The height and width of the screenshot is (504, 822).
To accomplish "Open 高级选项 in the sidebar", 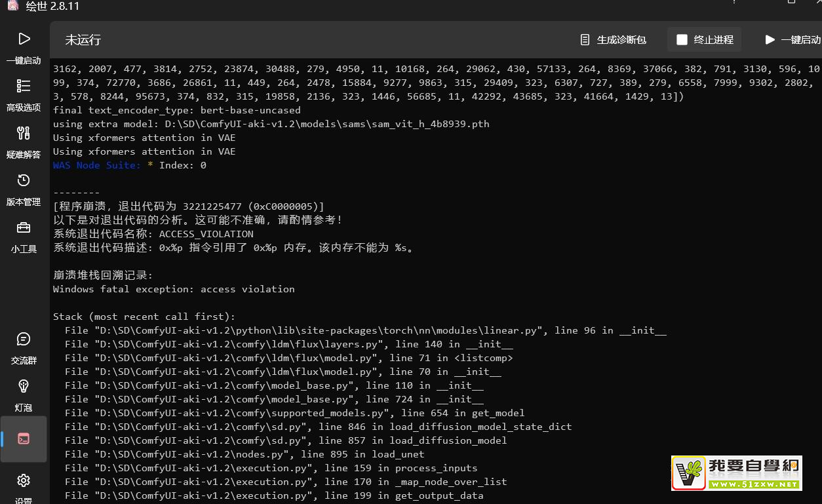I will [x=24, y=94].
